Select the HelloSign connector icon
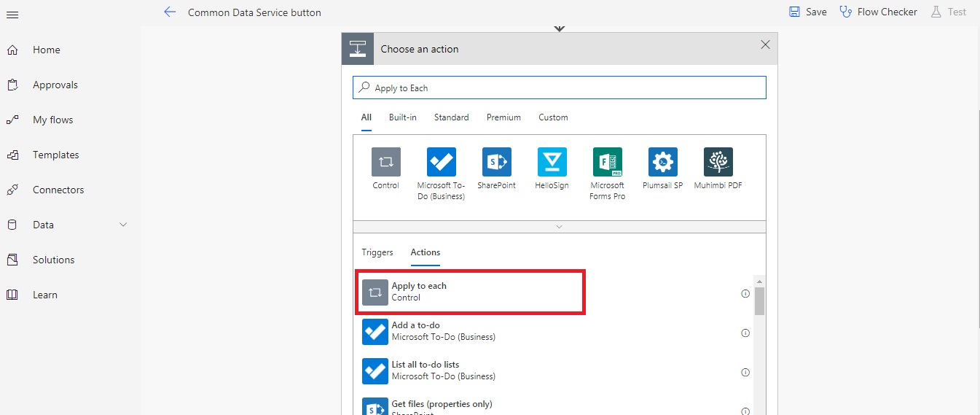Image resolution: width=980 pixels, height=415 pixels. click(x=552, y=162)
